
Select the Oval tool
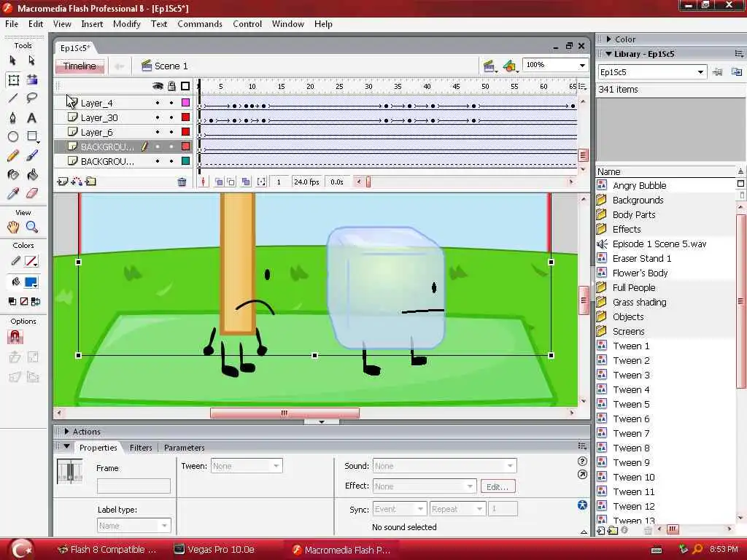[x=13, y=136]
